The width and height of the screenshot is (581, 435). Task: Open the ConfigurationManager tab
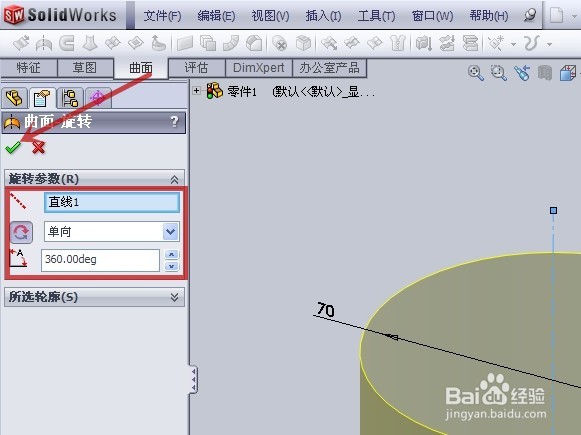(x=70, y=98)
